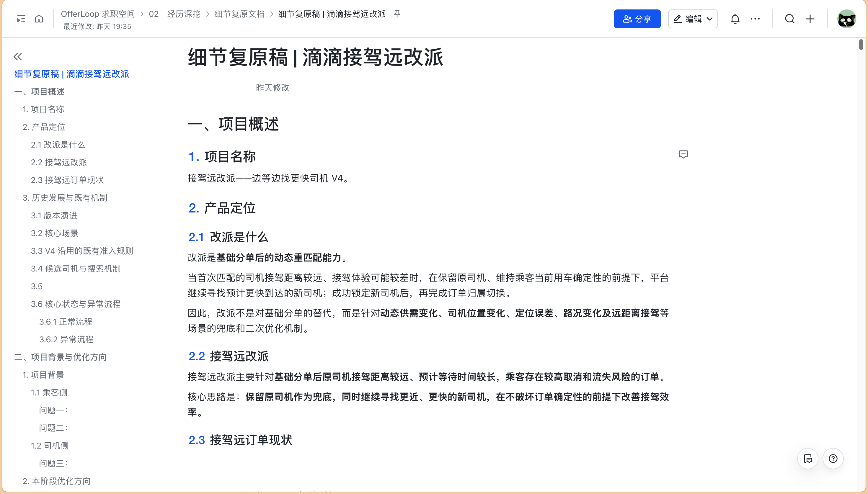Image resolution: width=868 pixels, height=494 pixels.
Task: Create new with plus icon
Action: pyautogui.click(x=810, y=19)
